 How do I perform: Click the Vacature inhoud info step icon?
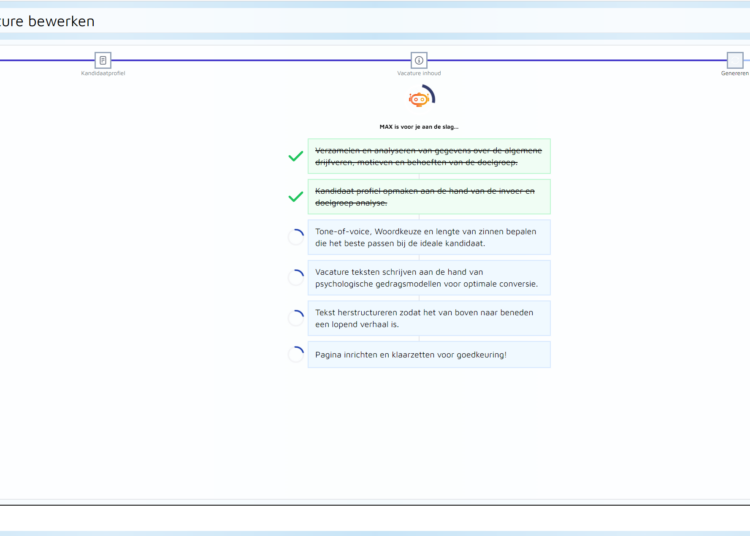419,60
